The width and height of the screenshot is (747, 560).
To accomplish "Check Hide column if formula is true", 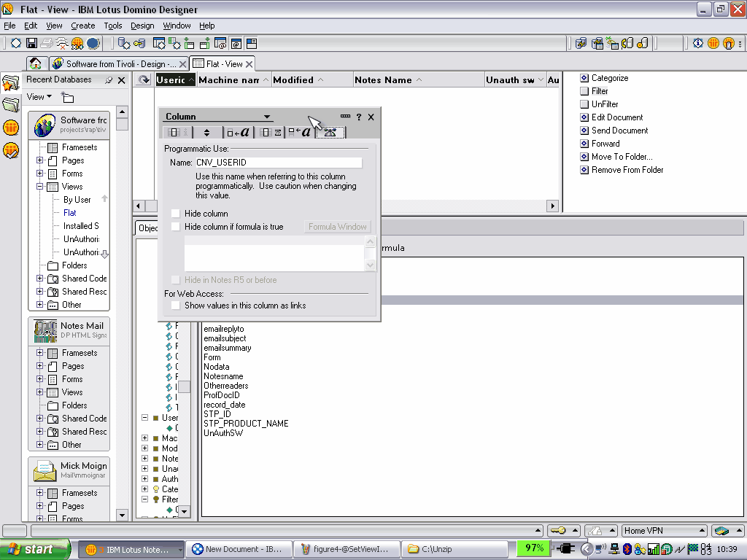I will pyautogui.click(x=176, y=227).
